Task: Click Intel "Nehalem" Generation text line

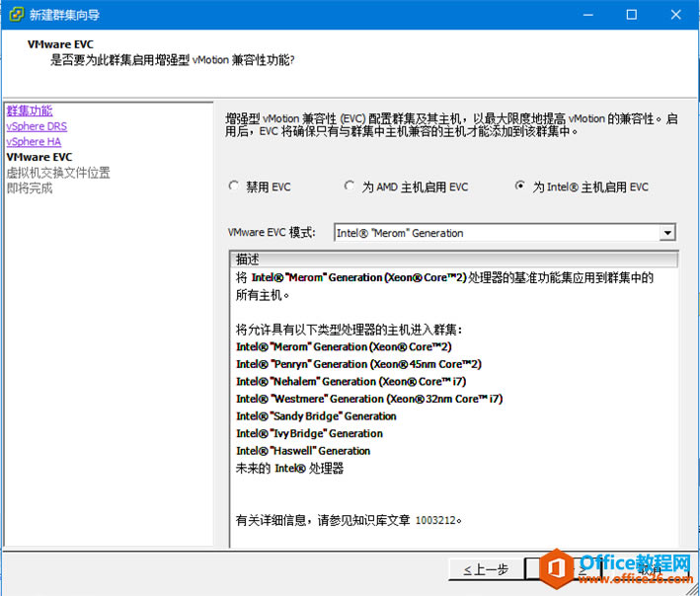Action: tap(350, 382)
